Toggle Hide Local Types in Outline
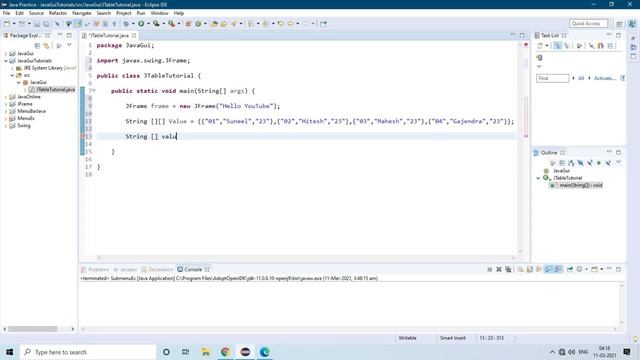640x360 pixels. pyautogui.click(x=608, y=163)
